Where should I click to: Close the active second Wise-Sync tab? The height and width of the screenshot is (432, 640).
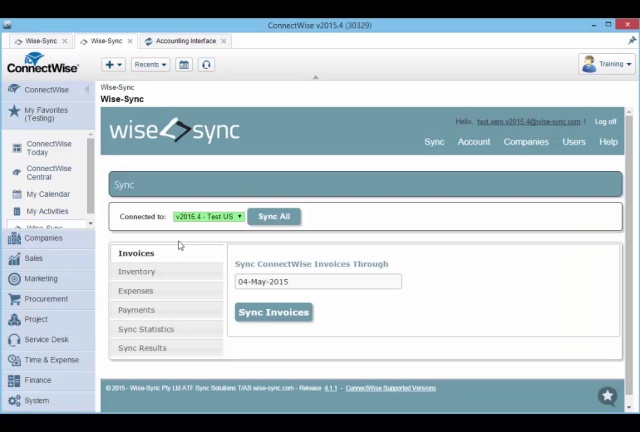click(x=130, y=41)
